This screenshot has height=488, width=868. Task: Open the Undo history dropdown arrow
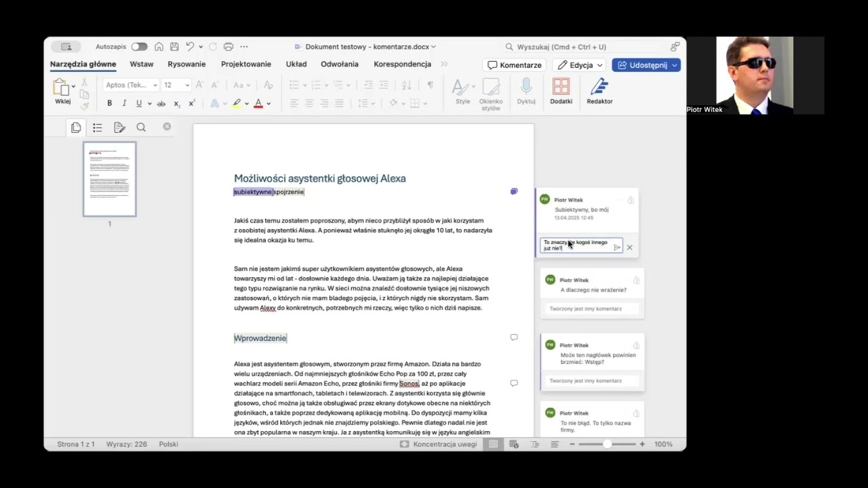tap(200, 47)
